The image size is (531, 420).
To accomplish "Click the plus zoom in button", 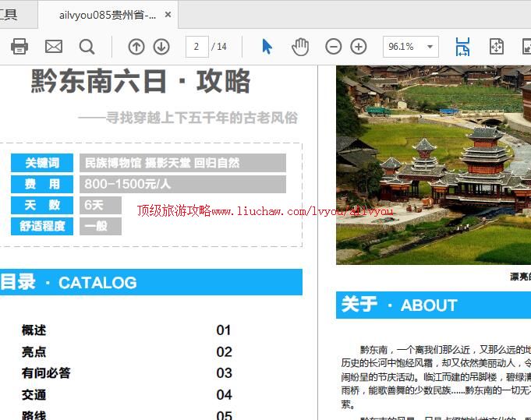I will coord(359,47).
